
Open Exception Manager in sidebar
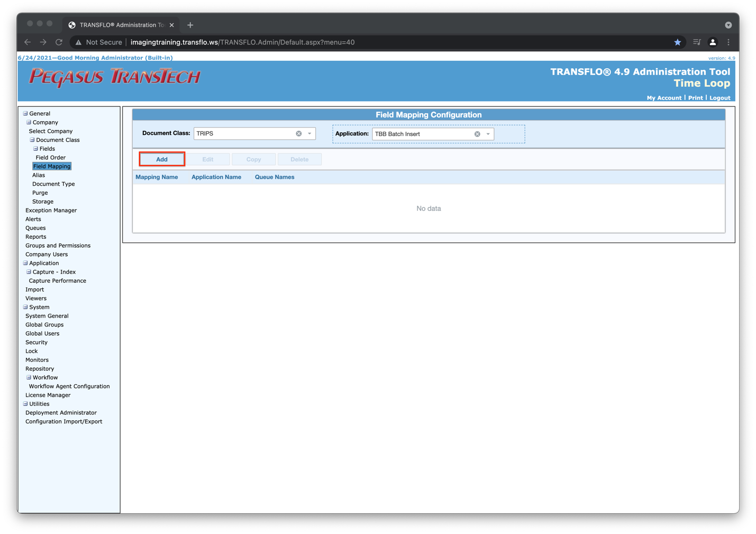tap(51, 211)
